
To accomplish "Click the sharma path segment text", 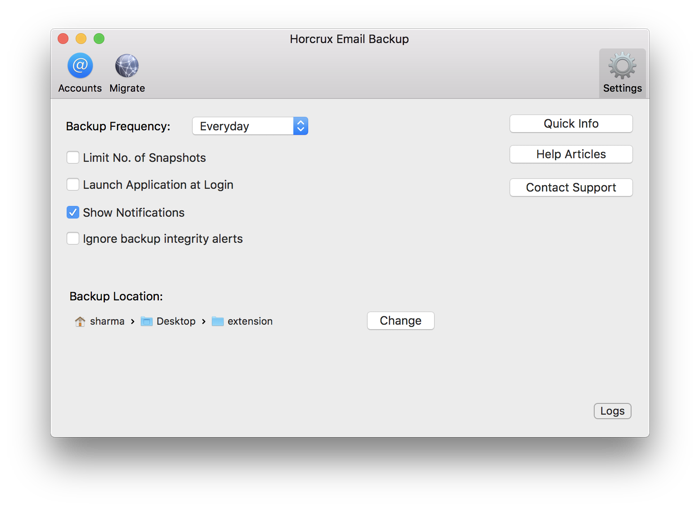I will [x=107, y=321].
